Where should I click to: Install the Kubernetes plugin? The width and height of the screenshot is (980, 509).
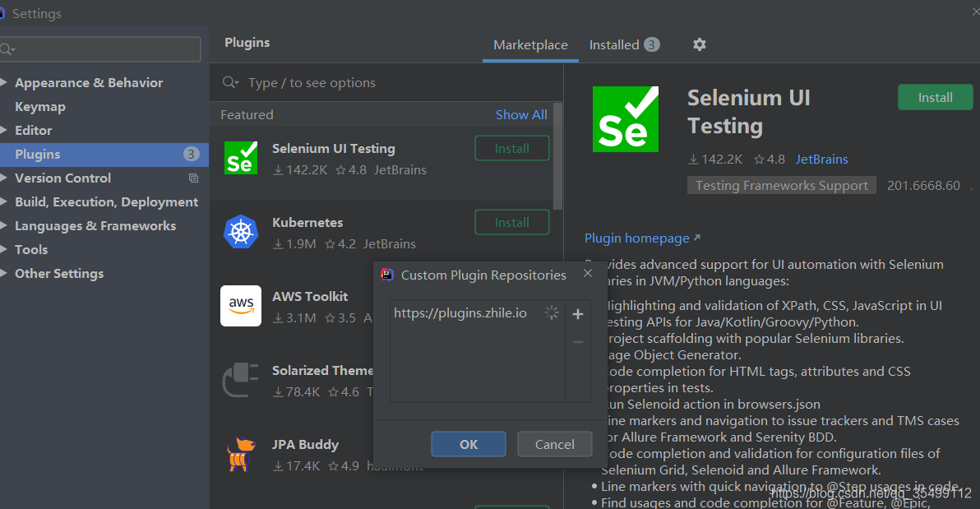coord(512,222)
